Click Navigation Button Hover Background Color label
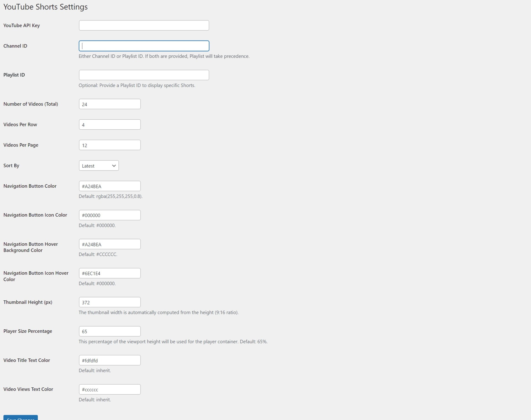Image resolution: width=531 pixels, height=420 pixels. point(31,247)
